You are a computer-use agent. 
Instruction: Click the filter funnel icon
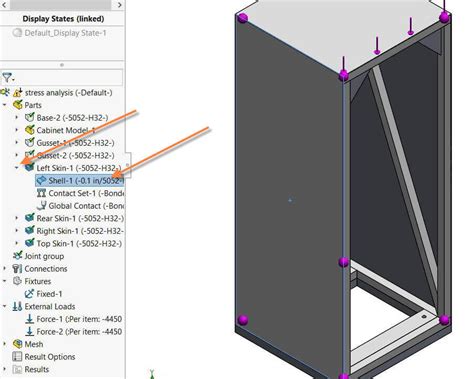click(7, 78)
